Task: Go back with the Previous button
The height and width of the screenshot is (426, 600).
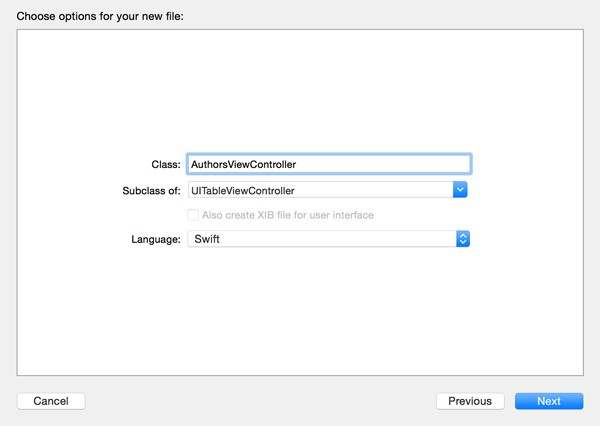Action: click(x=470, y=401)
